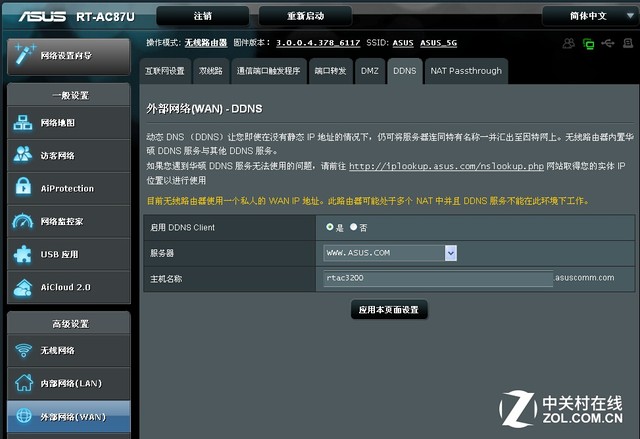Click the 外部网络(WAN) - DDNS heading

204,109
